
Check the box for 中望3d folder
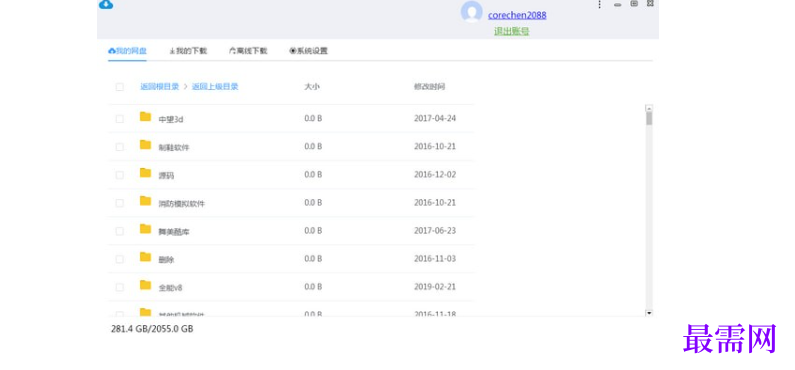coord(120,119)
